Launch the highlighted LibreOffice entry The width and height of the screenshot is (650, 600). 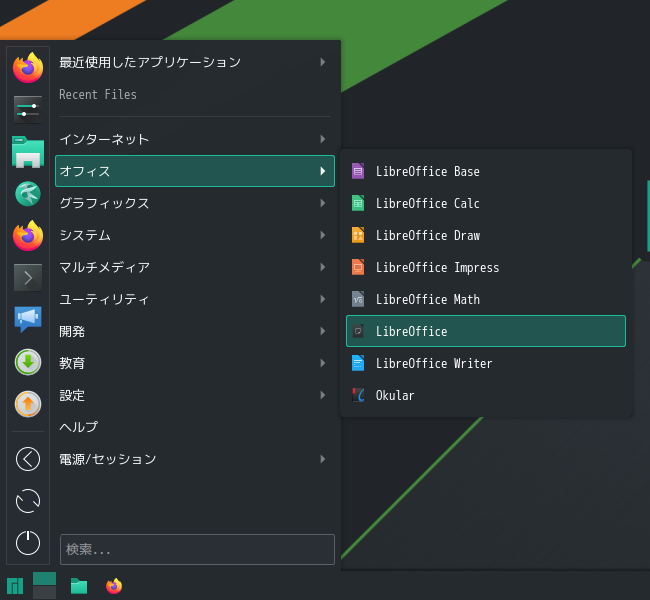point(486,331)
